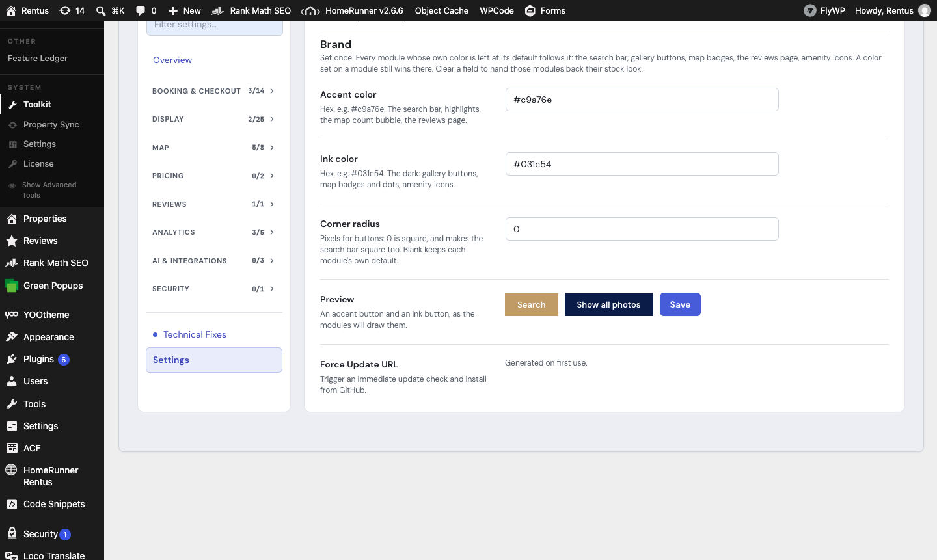Click the search magnifier icon in admin bar
This screenshot has height=560, width=937.
point(101,10)
